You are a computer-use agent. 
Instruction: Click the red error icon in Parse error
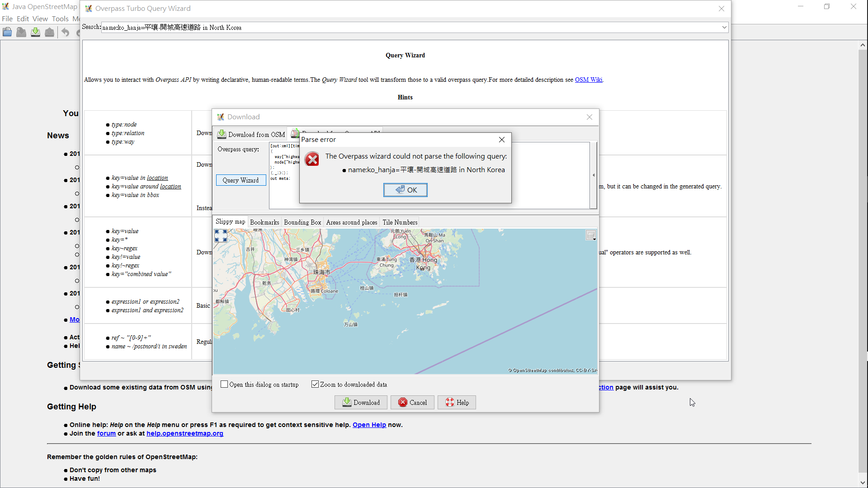tap(312, 159)
